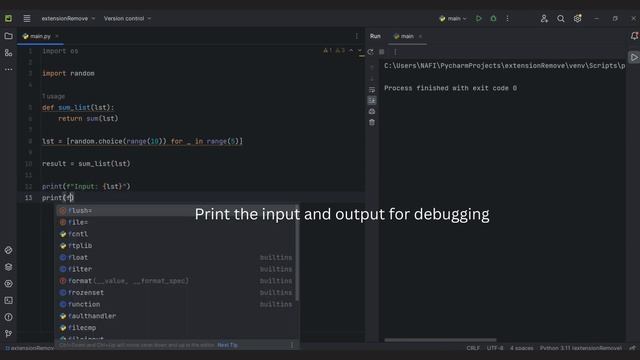
Task: Rerun the program in Run panel
Action: click(x=370, y=52)
